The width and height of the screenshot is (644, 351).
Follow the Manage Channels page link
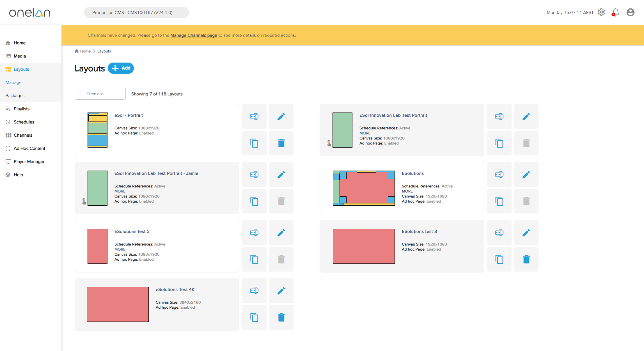(194, 35)
